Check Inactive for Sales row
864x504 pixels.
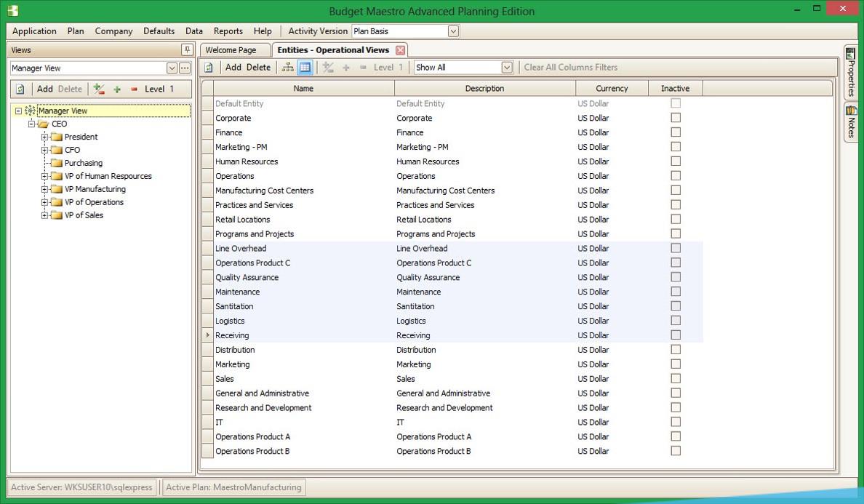(676, 378)
